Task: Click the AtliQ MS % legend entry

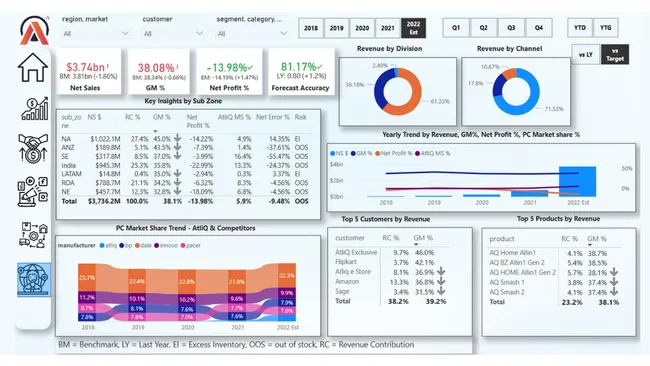Action: point(432,153)
